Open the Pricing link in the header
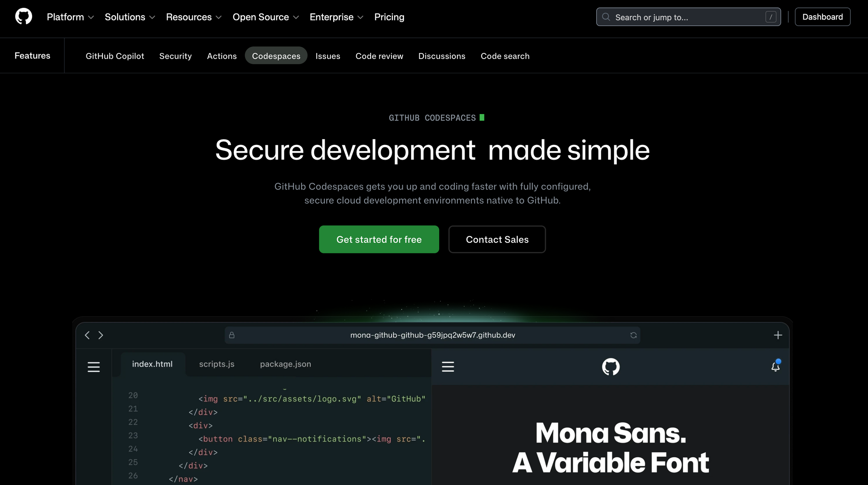Image resolution: width=868 pixels, height=485 pixels. 389,17
